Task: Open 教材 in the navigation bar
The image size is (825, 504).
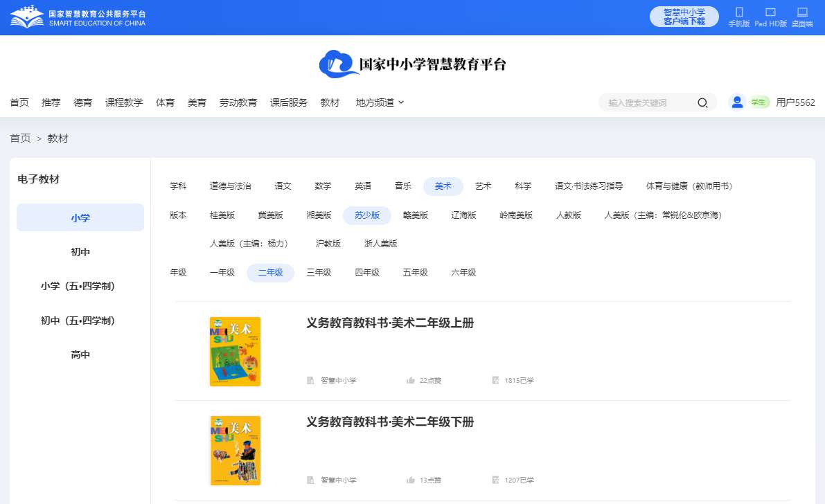Action: [x=330, y=102]
